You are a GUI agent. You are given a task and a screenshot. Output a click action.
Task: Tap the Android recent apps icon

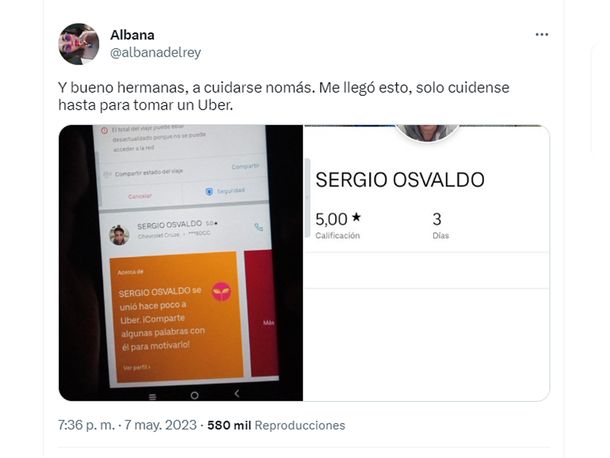152,397
